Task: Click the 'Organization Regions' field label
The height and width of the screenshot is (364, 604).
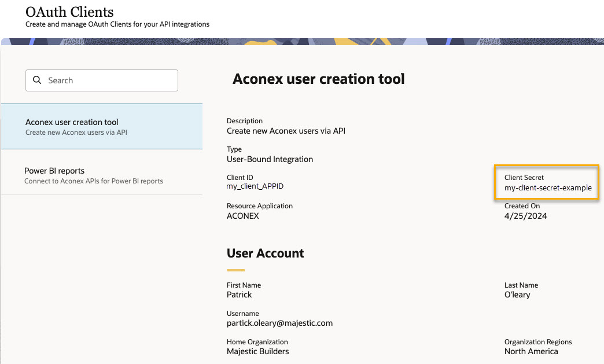Action: [x=538, y=341]
